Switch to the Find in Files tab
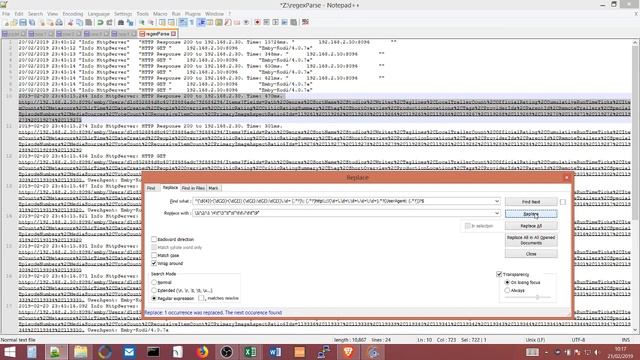Viewport: 640px width, 360px height. 193,188
